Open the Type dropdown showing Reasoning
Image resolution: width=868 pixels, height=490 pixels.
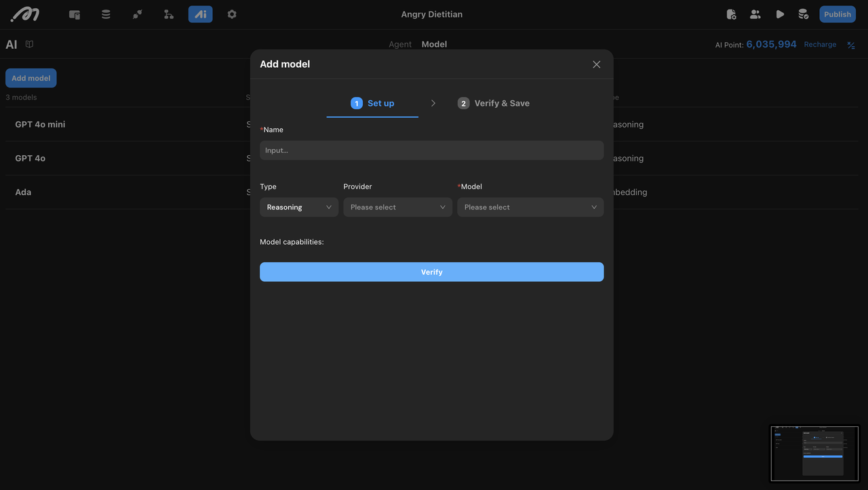pyautogui.click(x=299, y=207)
